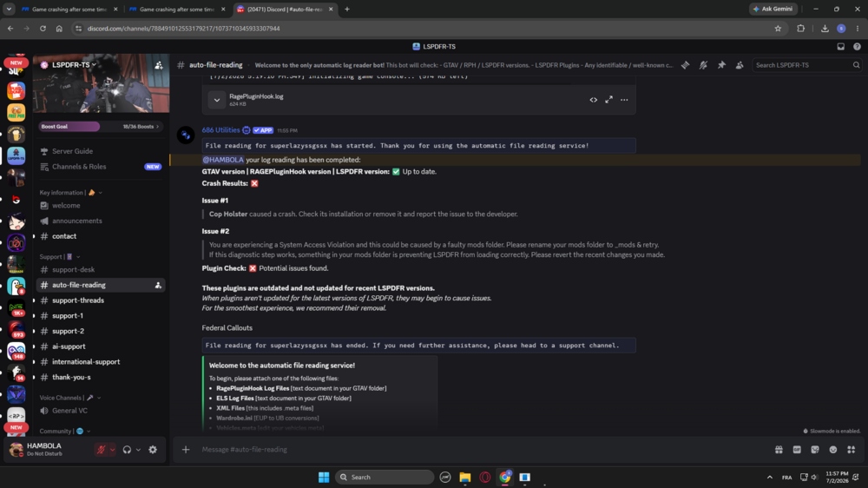Toggle headphones deafen button
The image size is (868, 488).
tap(128, 450)
